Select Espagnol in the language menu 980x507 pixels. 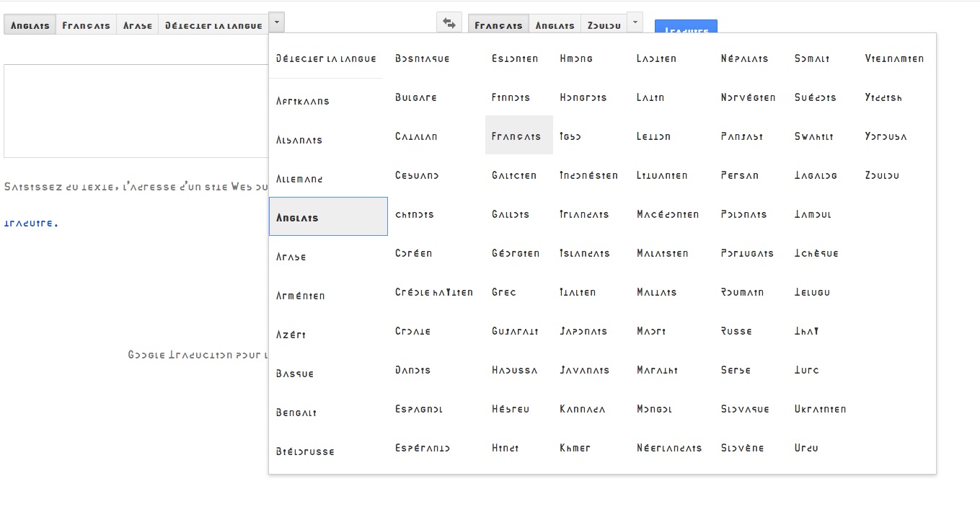[x=419, y=409]
